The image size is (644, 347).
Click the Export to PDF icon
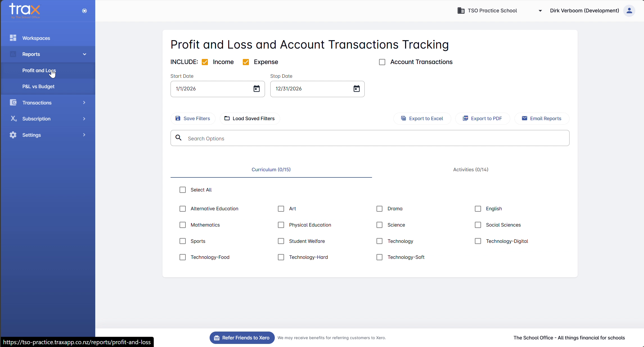coord(465,118)
